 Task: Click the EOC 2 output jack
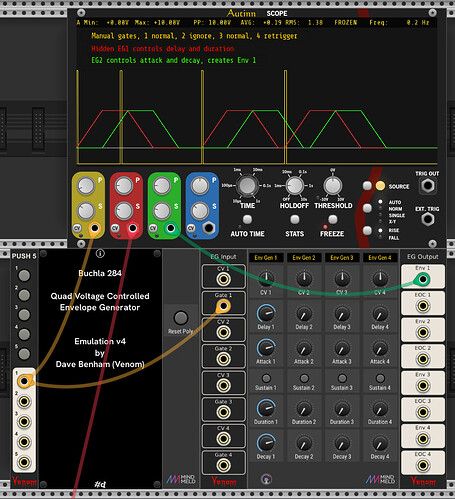click(x=423, y=359)
